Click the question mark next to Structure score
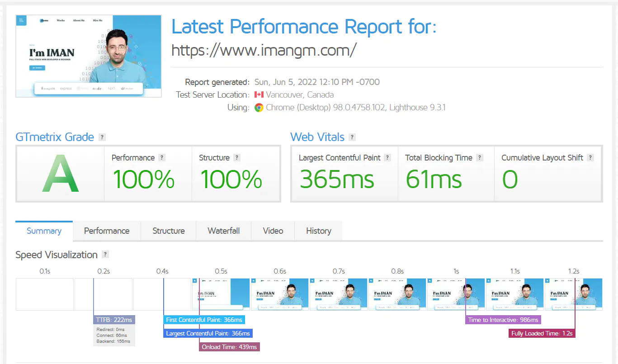This screenshot has width=618, height=364. coord(237,158)
